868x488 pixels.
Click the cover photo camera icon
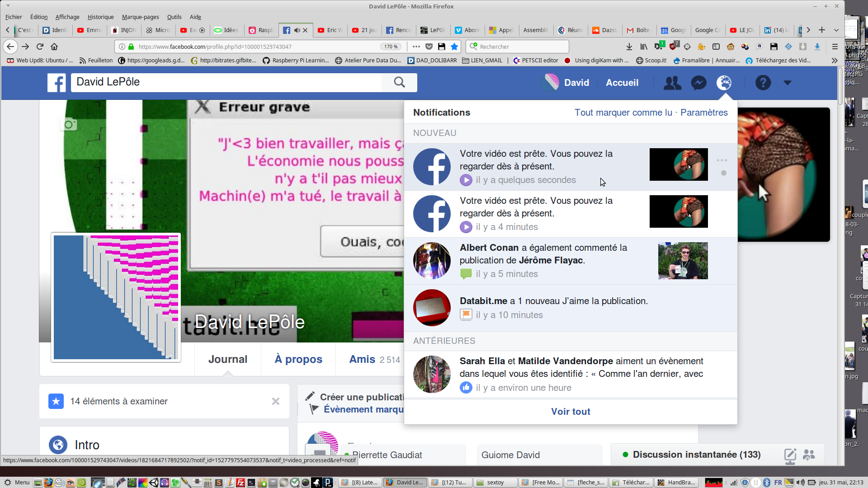[69, 124]
